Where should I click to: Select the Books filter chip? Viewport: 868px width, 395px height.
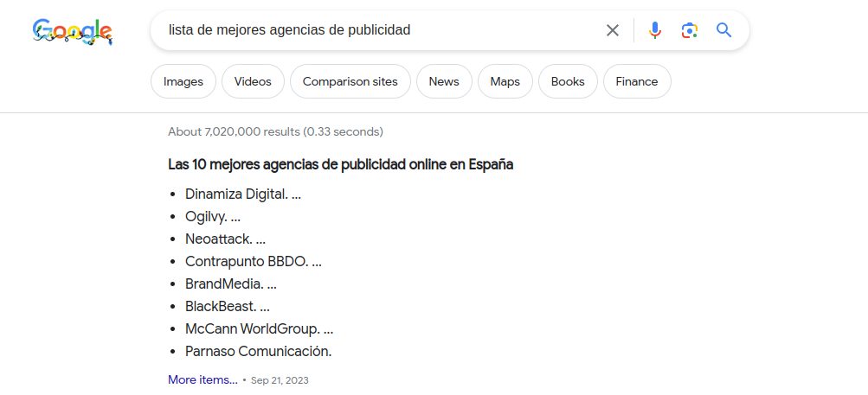coord(568,82)
